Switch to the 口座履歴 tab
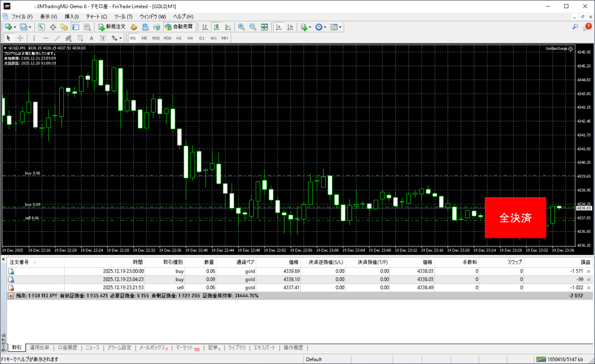 [x=68, y=348]
